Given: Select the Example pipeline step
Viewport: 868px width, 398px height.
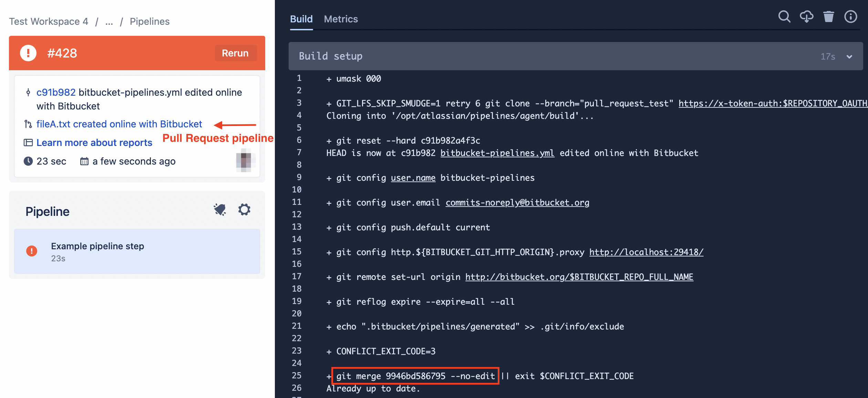Looking at the screenshot, I should click(x=137, y=251).
